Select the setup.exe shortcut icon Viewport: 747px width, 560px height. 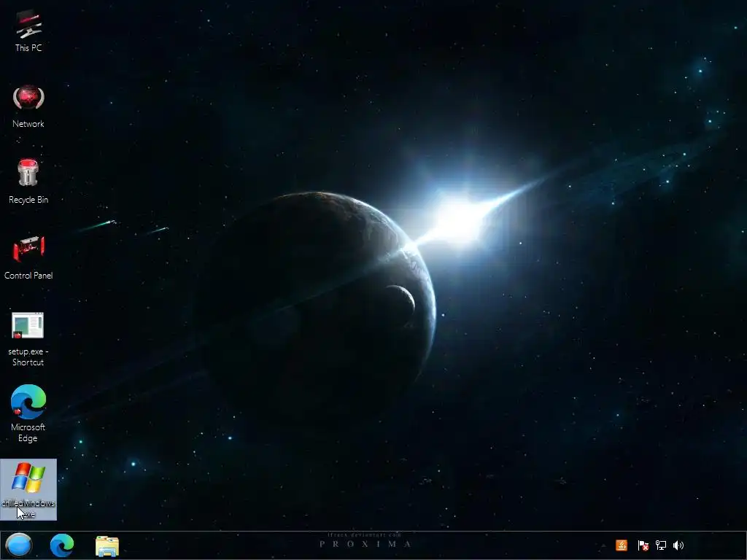point(28,339)
